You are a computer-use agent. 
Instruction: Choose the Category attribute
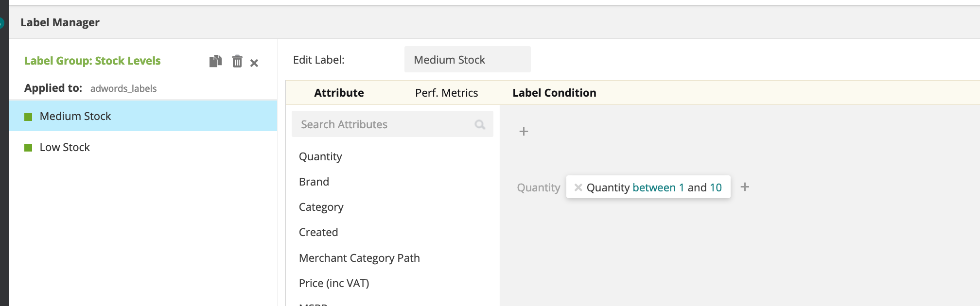pyautogui.click(x=321, y=207)
